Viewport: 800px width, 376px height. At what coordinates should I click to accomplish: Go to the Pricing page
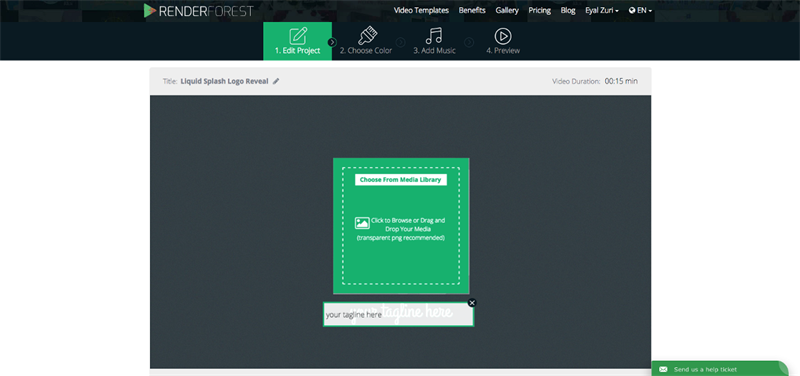(x=540, y=10)
